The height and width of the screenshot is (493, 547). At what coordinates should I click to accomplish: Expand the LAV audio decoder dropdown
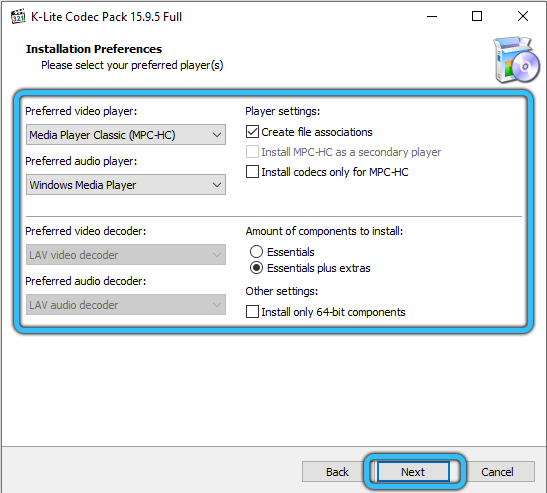tap(126, 305)
